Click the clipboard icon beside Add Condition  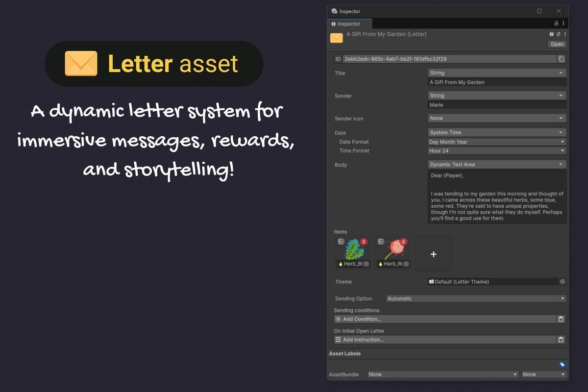(561, 318)
